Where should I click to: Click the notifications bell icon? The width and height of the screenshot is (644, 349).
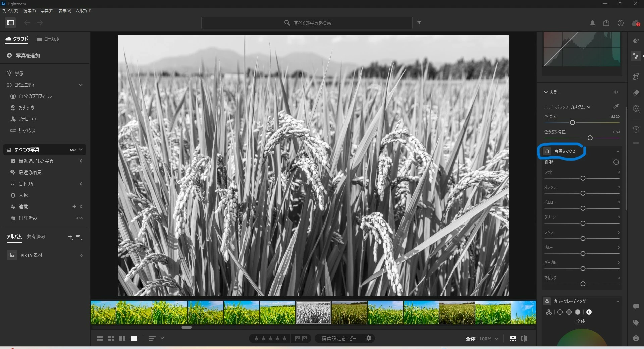tap(593, 23)
